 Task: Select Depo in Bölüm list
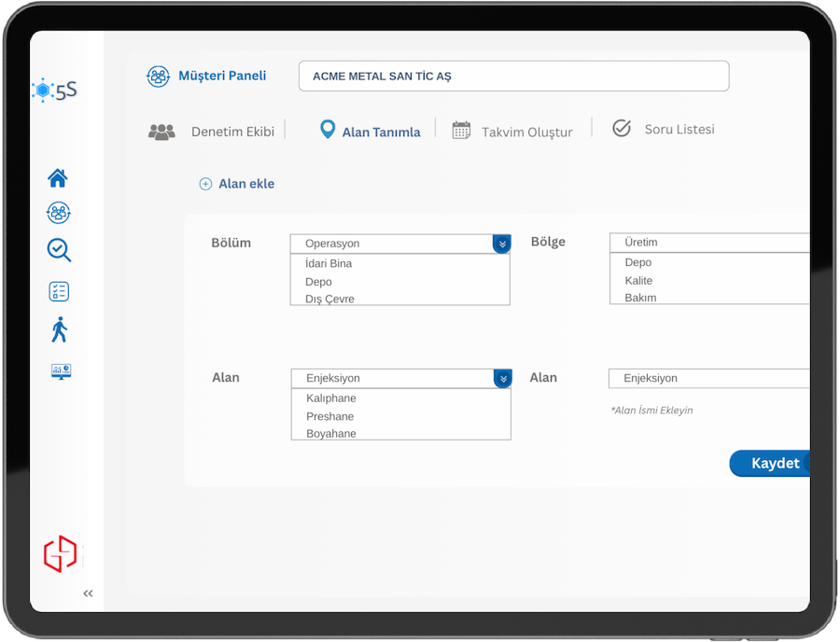point(318,282)
